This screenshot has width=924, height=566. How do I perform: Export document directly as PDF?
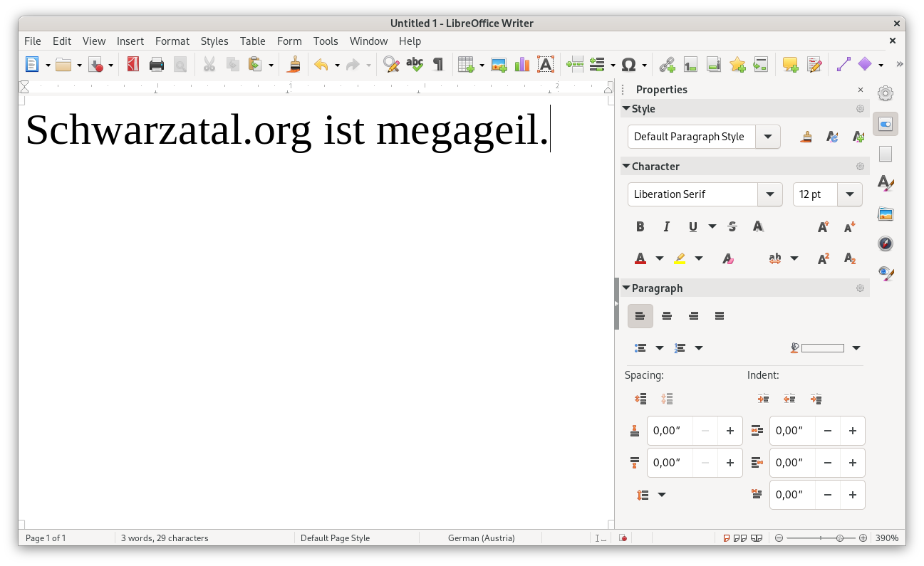[x=133, y=65]
